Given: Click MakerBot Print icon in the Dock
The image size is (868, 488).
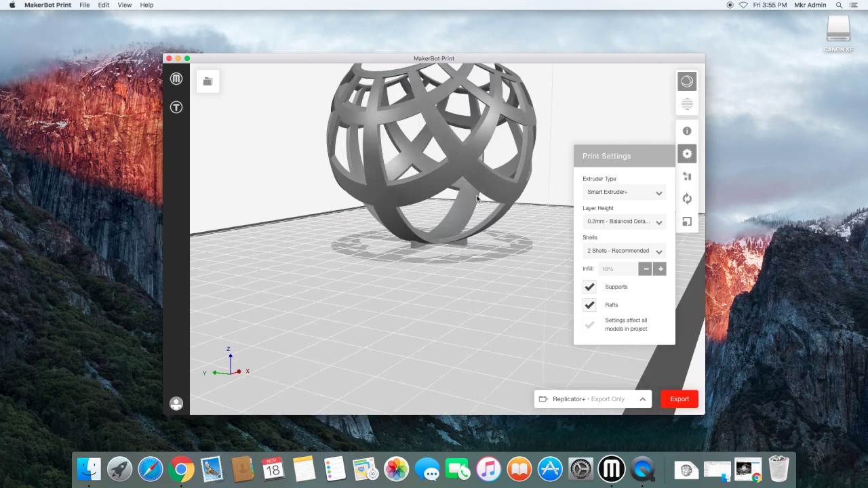Looking at the screenshot, I should pos(611,469).
